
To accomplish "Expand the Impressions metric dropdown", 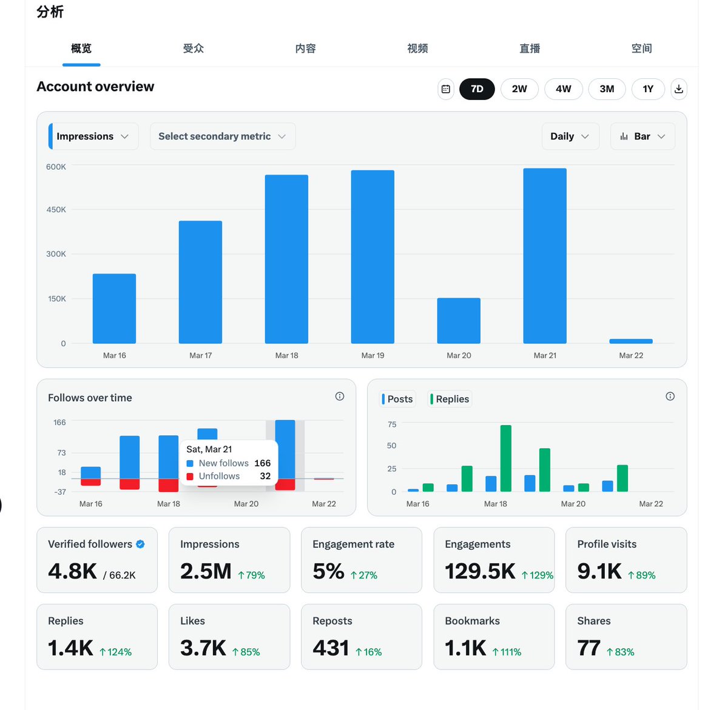I will (x=93, y=136).
